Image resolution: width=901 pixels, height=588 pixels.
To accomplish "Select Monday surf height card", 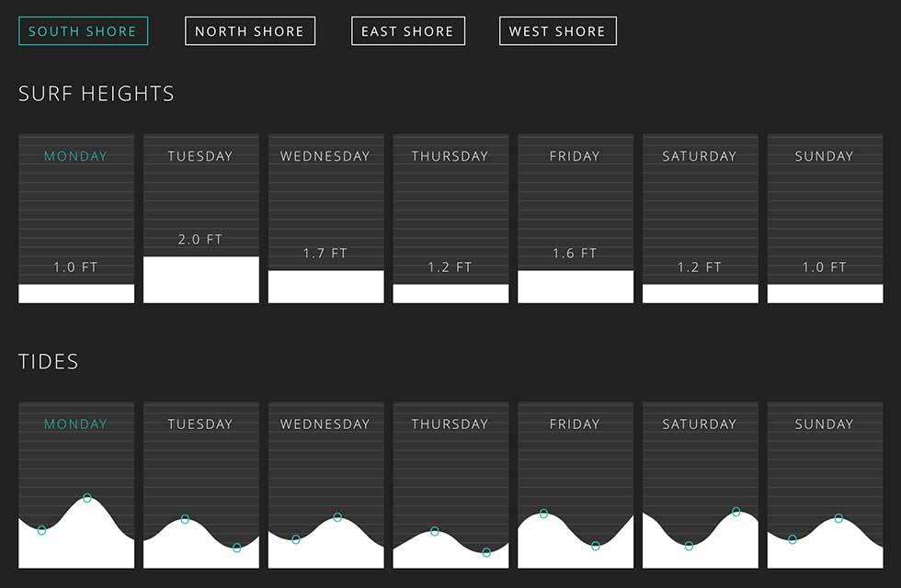I will pos(76,219).
